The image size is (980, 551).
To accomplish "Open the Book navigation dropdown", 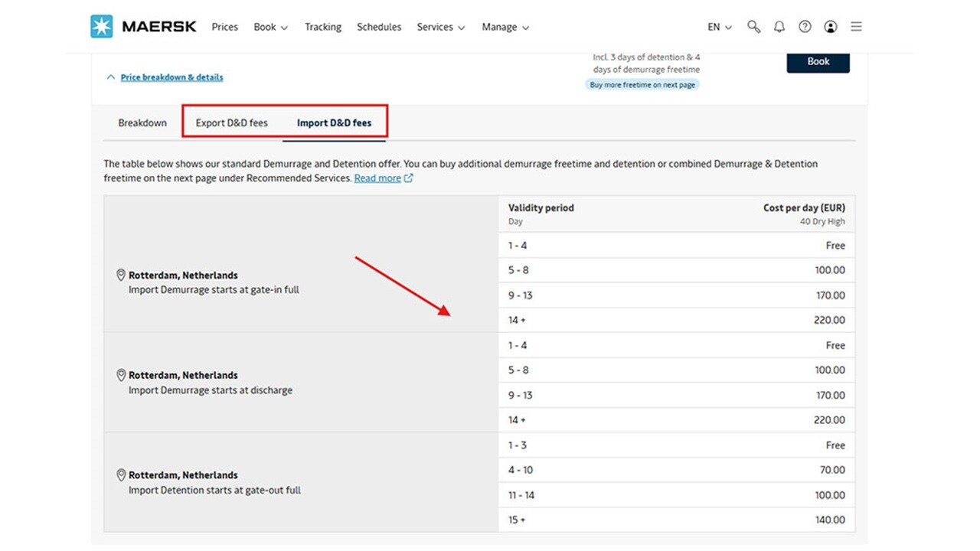I will pyautogui.click(x=270, y=27).
